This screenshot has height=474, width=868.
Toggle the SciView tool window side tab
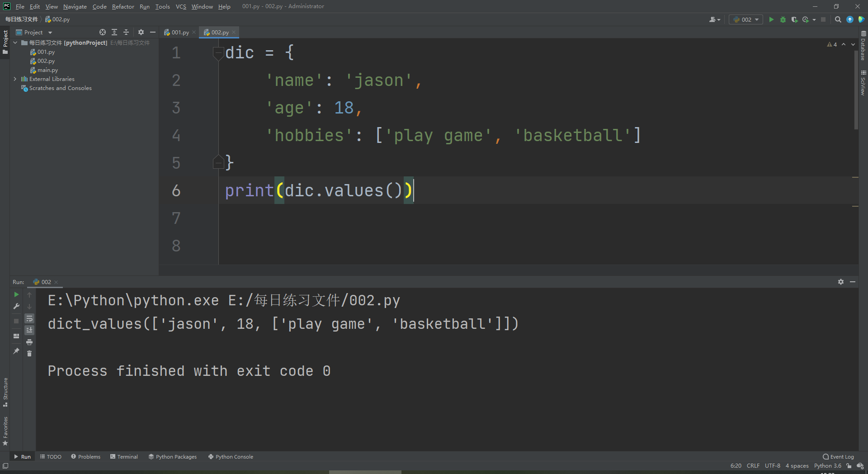click(x=863, y=83)
